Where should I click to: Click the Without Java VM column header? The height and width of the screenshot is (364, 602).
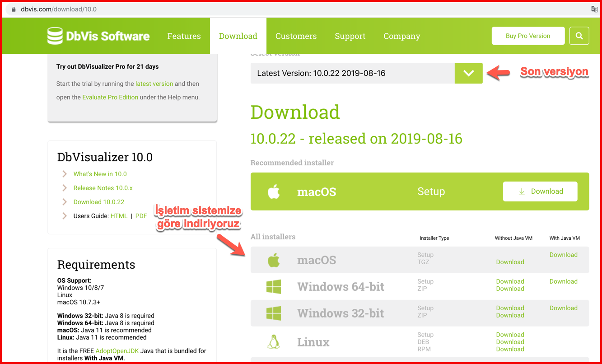(x=513, y=238)
